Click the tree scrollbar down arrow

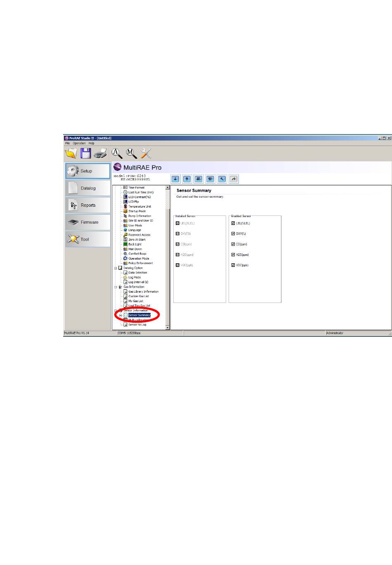[x=168, y=328]
